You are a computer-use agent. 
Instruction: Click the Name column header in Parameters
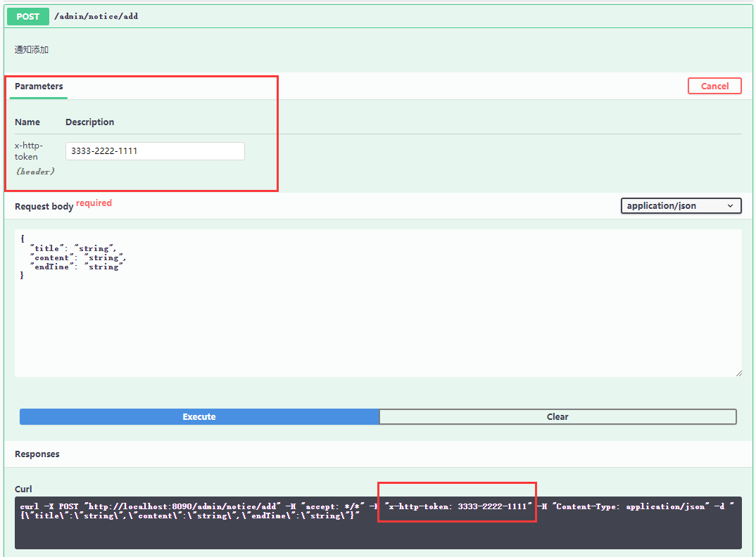[x=27, y=122]
